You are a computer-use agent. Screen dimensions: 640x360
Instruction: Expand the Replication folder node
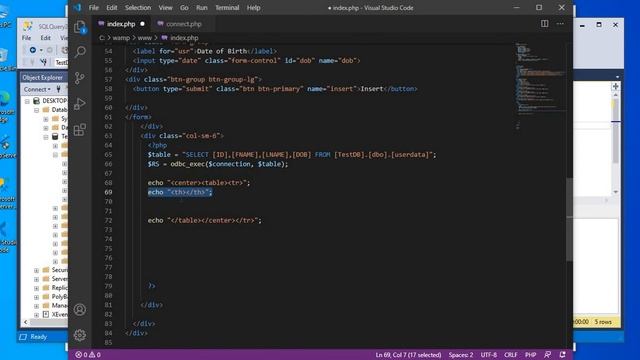tap(36, 288)
